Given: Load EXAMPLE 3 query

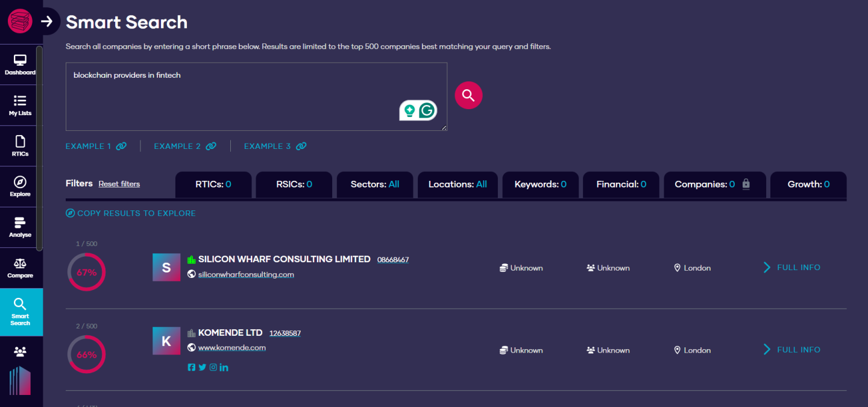Looking at the screenshot, I should tap(275, 146).
